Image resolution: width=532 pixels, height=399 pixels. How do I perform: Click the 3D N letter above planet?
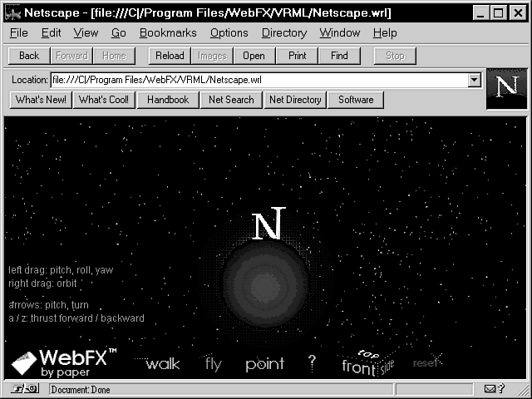[x=268, y=223]
